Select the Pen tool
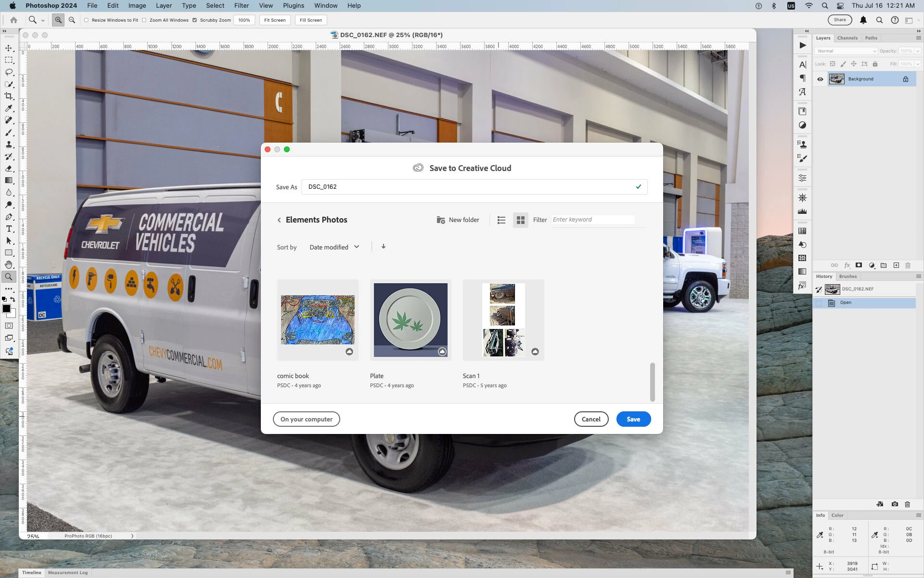This screenshot has width=924, height=578. click(9, 217)
